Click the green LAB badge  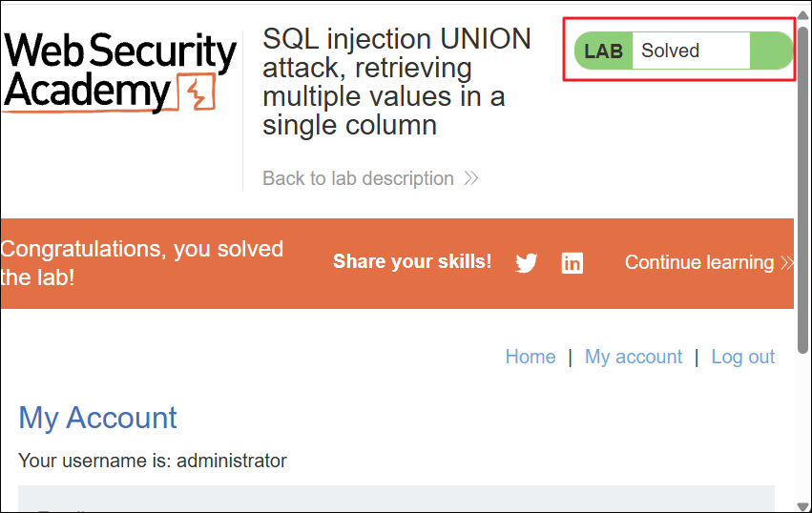(603, 51)
